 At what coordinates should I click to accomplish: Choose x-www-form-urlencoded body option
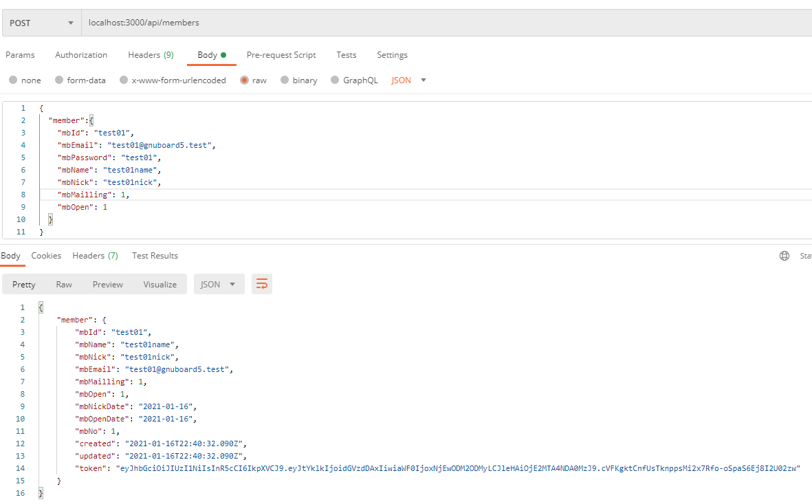(x=124, y=80)
